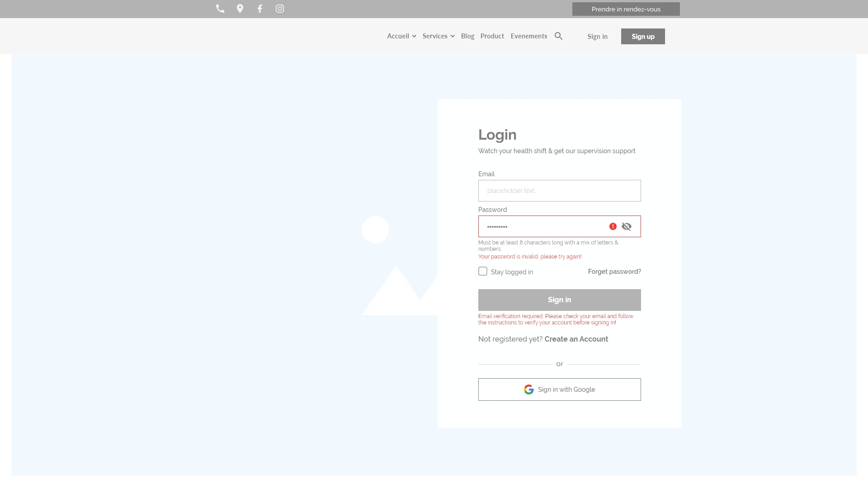Enable the Stay logged in checkbox
The height and width of the screenshot is (488, 868).
point(483,271)
